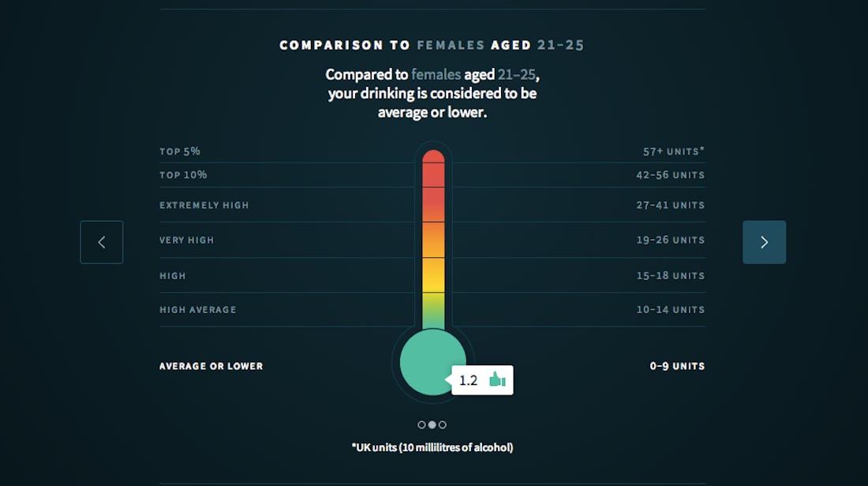Click the thermometer at the 15–18 units level

pos(433,275)
